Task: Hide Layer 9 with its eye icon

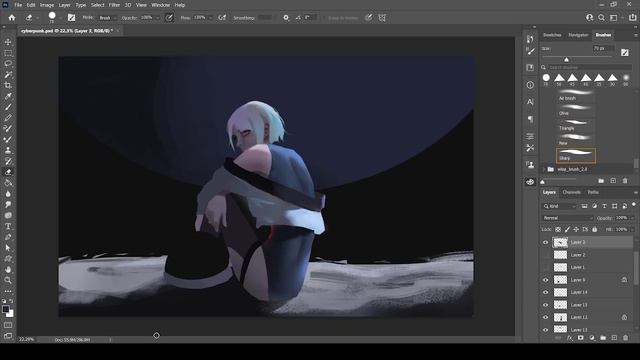Action: [545, 280]
